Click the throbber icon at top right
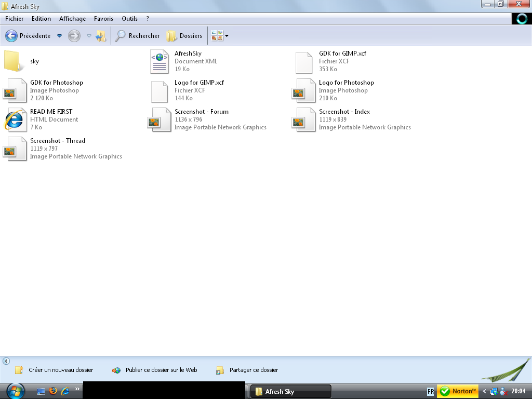 click(x=522, y=19)
